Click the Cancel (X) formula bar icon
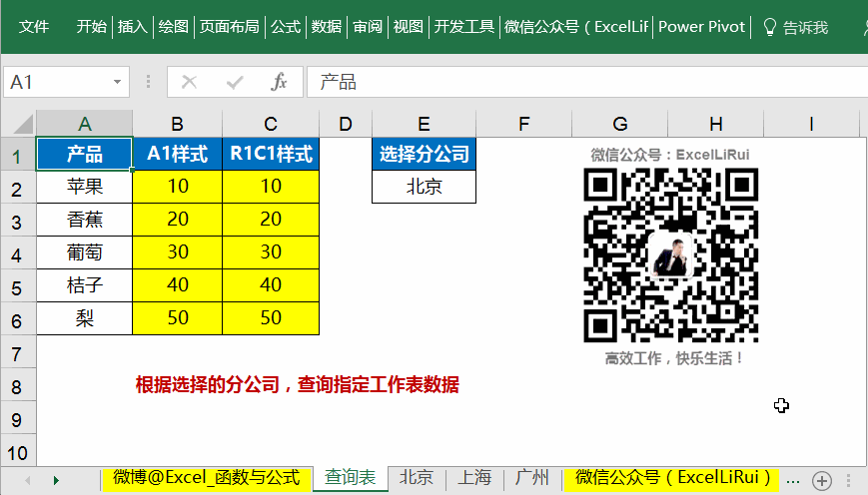 [x=190, y=83]
